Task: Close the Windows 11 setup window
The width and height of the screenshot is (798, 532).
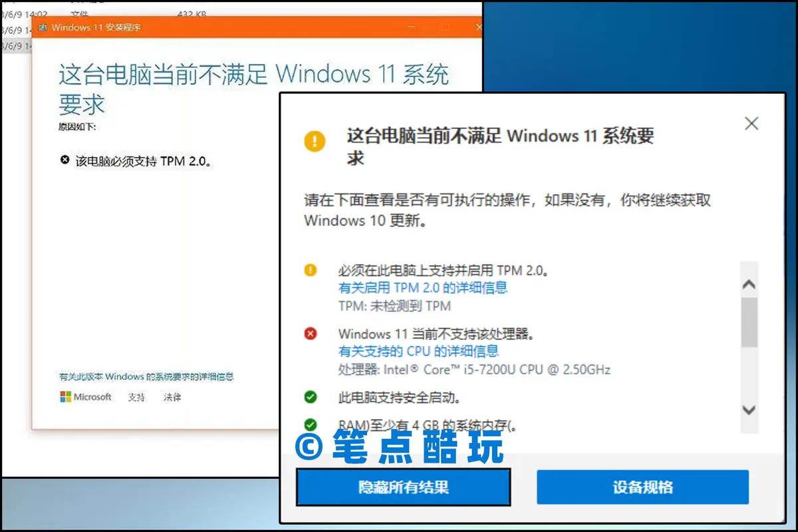Action: pyautogui.click(x=479, y=27)
